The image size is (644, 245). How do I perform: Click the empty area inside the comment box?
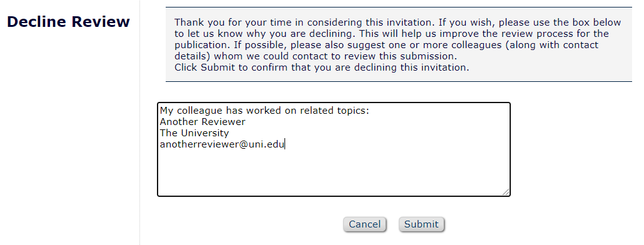tap(333, 172)
